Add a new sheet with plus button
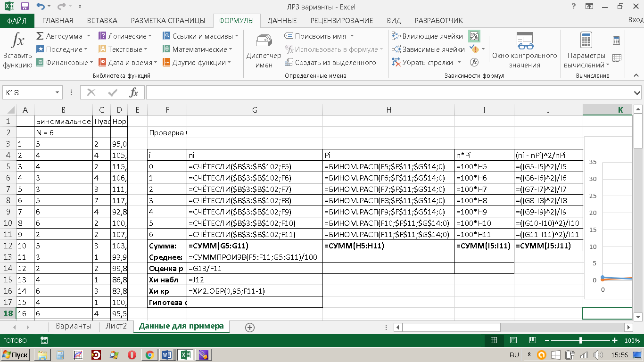Screen dimensions: 644x362 (250, 327)
